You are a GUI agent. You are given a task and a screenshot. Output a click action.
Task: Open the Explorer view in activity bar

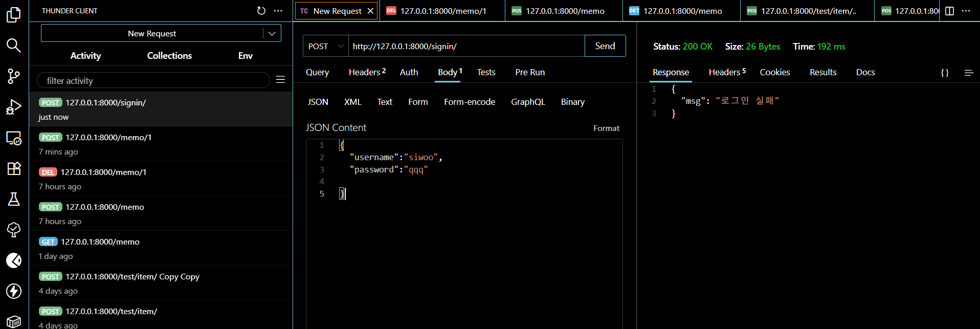pos(14,15)
